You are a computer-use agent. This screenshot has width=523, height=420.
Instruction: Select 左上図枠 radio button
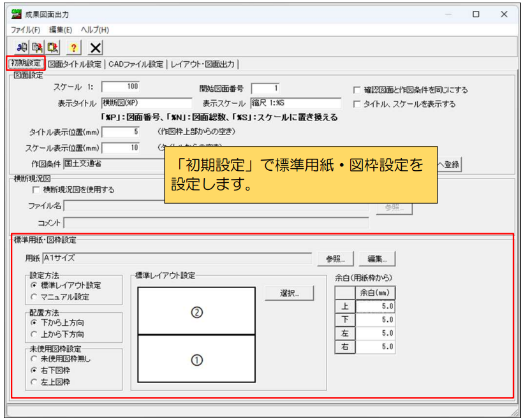pyautogui.click(x=34, y=382)
